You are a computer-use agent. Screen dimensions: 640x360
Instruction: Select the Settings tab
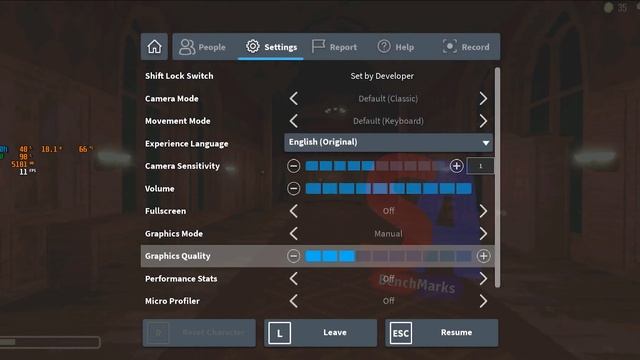[271, 47]
